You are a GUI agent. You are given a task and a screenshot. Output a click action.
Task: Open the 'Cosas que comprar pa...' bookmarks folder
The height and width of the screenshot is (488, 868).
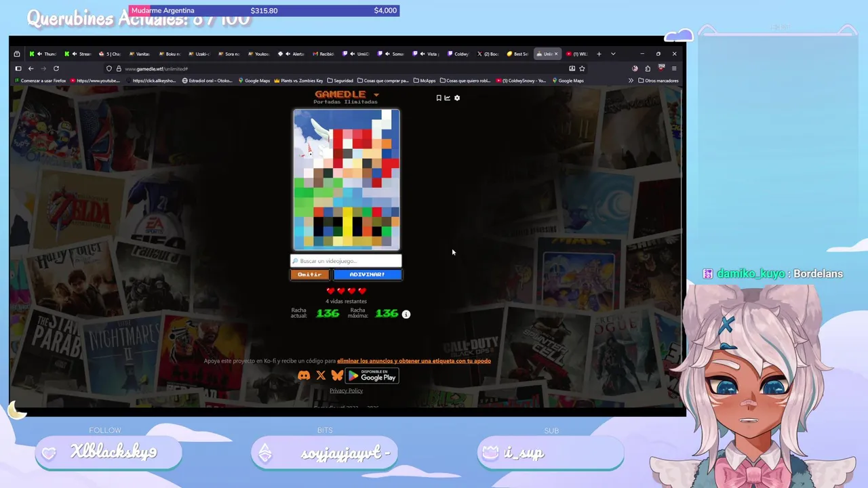point(383,81)
